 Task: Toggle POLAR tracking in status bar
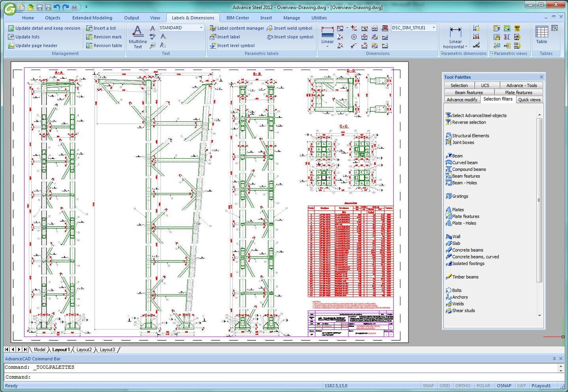pos(483,386)
